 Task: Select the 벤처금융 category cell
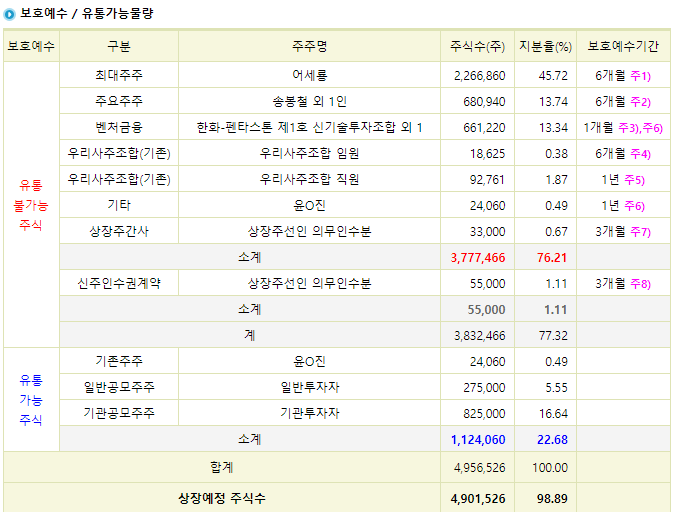click(x=119, y=127)
